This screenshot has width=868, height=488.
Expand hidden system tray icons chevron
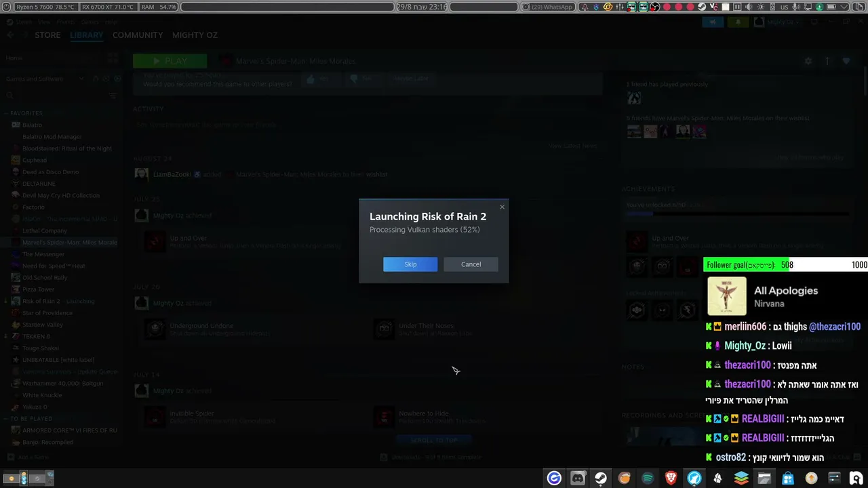(843, 7)
